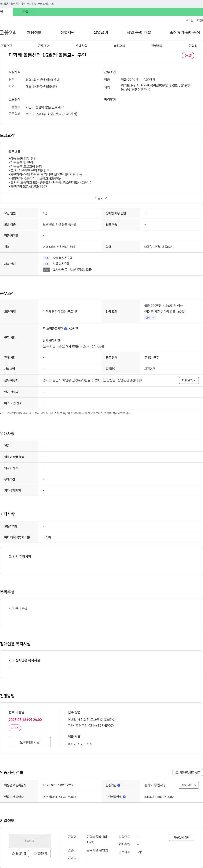Click the 필수 tag beside 보육교사2급
203x868 pixels.
(x=46, y=264)
